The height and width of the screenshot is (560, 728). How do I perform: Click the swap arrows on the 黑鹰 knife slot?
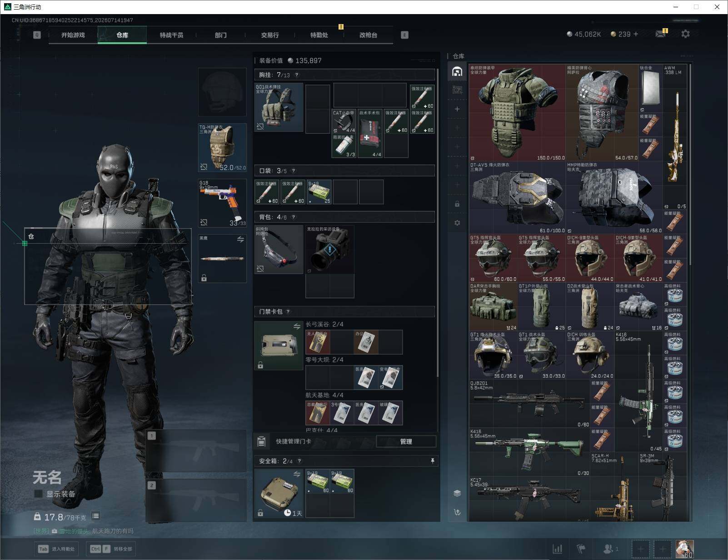coord(240,240)
